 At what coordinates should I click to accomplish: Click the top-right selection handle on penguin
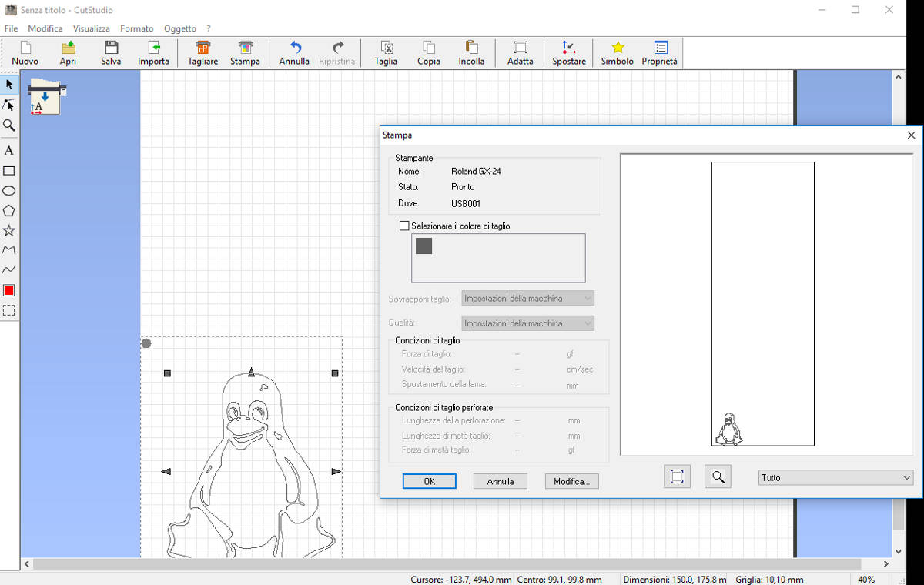coord(335,373)
